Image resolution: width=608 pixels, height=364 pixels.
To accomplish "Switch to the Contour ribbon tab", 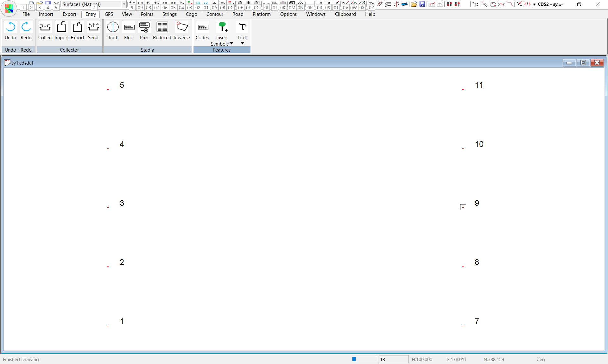I will pos(215,14).
